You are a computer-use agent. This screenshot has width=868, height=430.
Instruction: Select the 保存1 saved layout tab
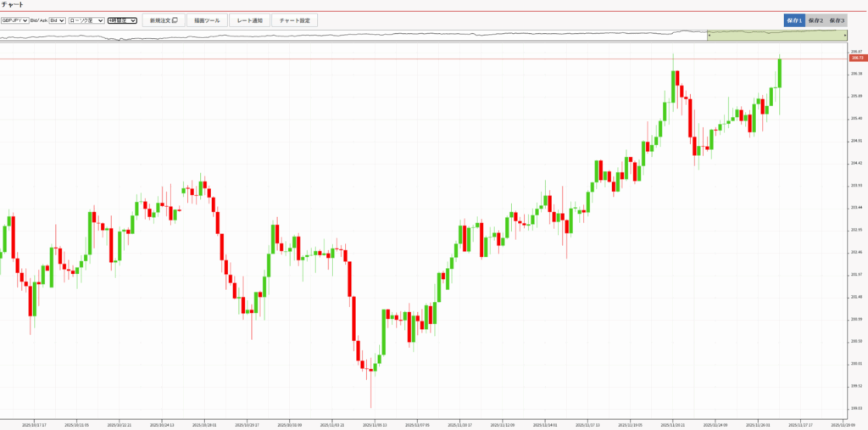click(x=793, y=20)
